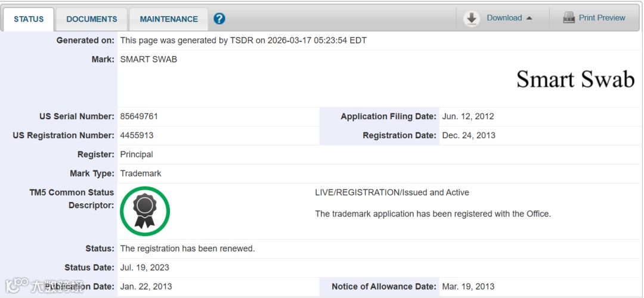Click the registration number 4455913
Image resolution: width=644 pixels, height=298 pixels.
point(137,135)
